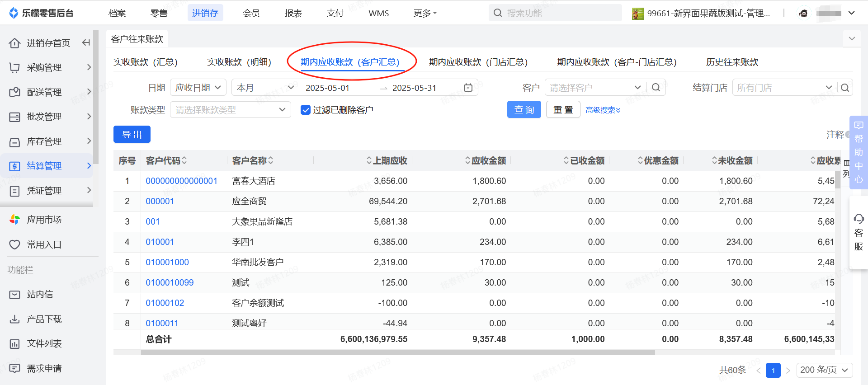Screen dimensions: 868x385
Task: Click the search icon next to 客户 field
Action: [656, 87]
